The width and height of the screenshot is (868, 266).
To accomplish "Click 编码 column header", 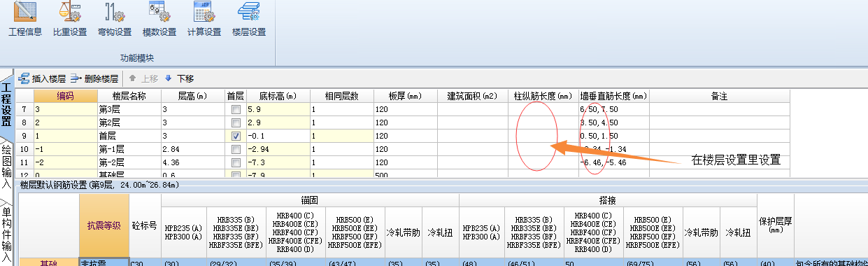I will tap(65, 96).
